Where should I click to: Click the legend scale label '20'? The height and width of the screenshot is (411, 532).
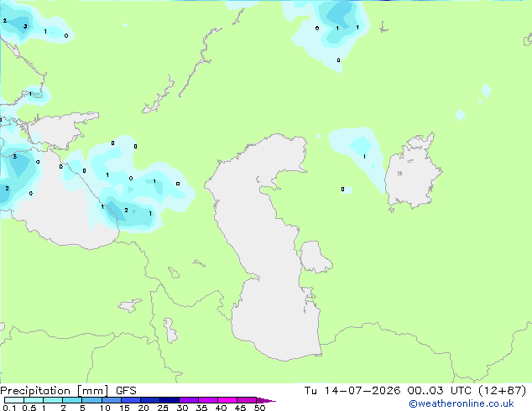[143, 408]
